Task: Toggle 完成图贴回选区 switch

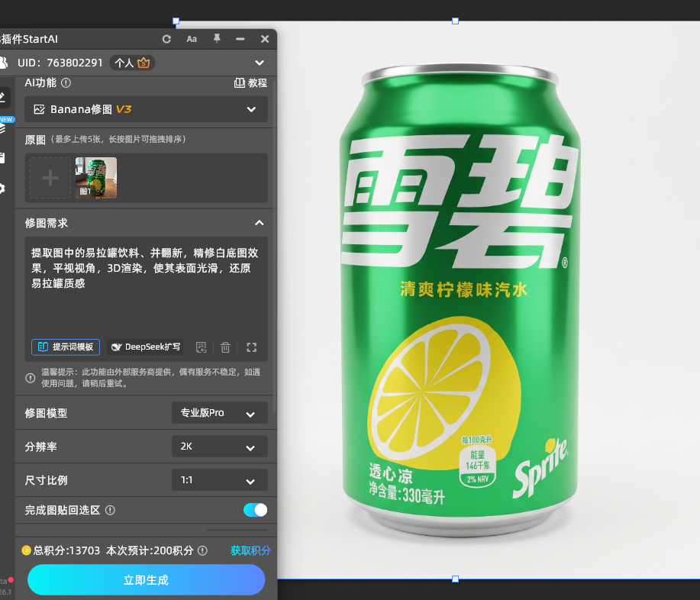Action: click(x=256, y=510)
